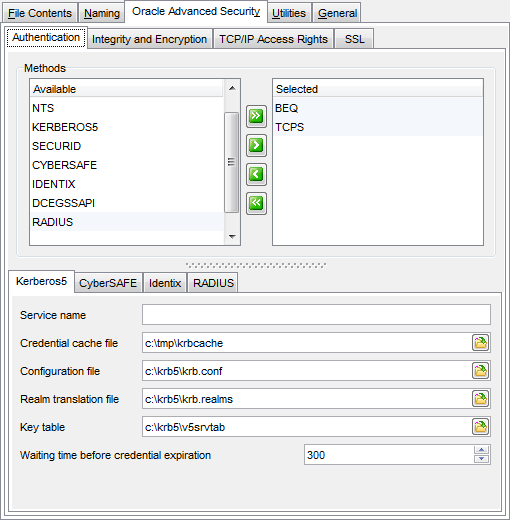Select TCPS in Selected methods
510x520 pixels.
pyautogui.click(x=378, y=127)
